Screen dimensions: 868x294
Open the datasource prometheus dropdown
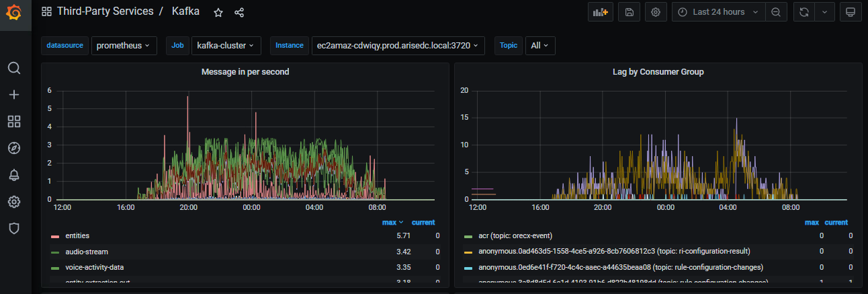(124, 46)
